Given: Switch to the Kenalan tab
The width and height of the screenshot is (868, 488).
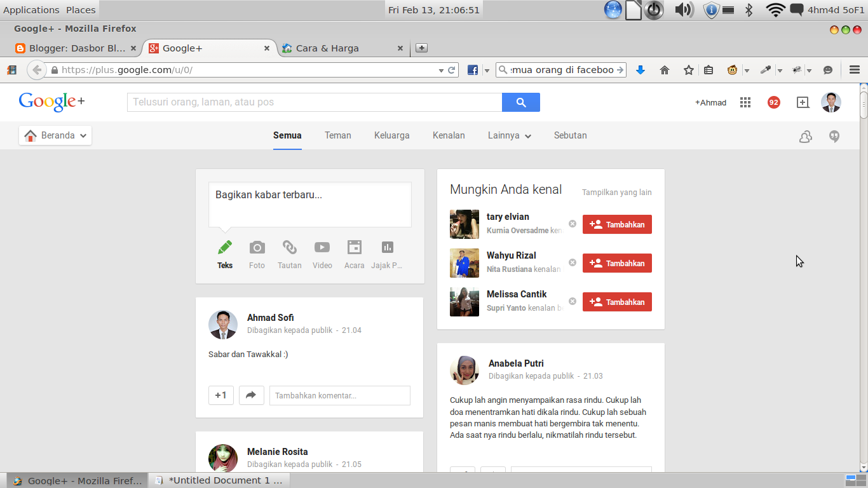Looking at the screenshot, I should click(x=449, y=135).
